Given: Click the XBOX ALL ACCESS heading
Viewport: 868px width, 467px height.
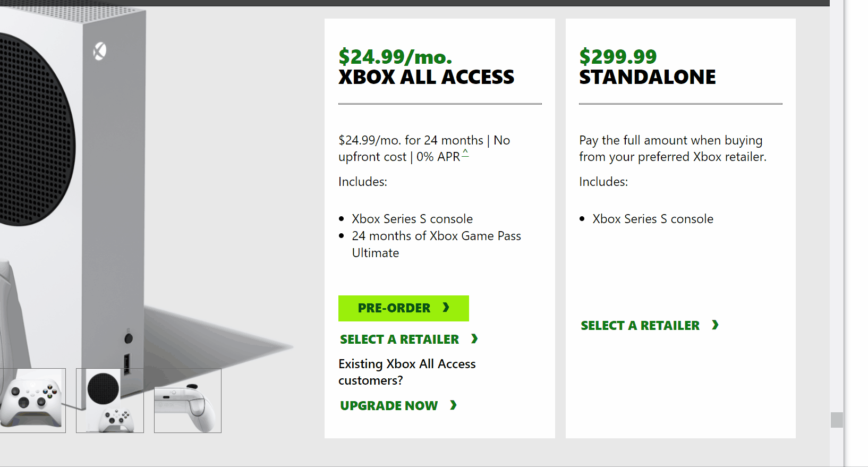Looking at the screenshot, I should 426,78.
